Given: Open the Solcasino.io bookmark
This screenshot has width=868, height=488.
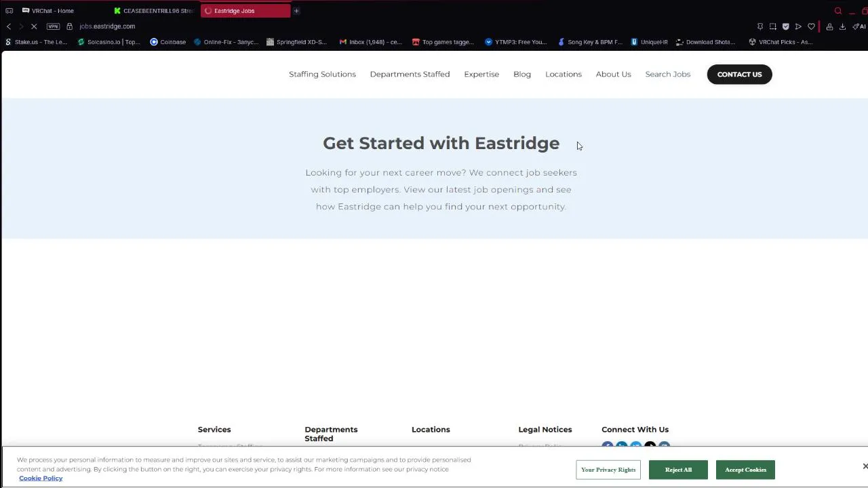Looking at the screenshot, I should pyautogui.click(x=109, y=42).
